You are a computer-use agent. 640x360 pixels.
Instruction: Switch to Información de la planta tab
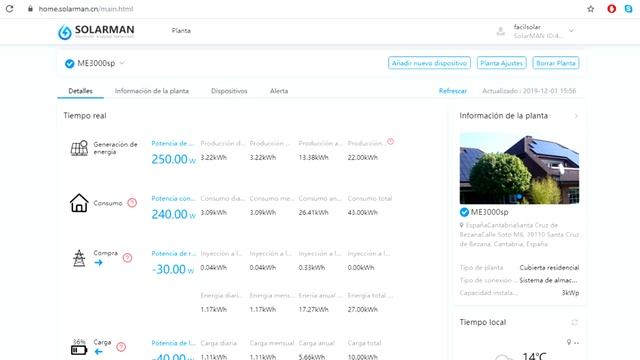tap(152, 91)
